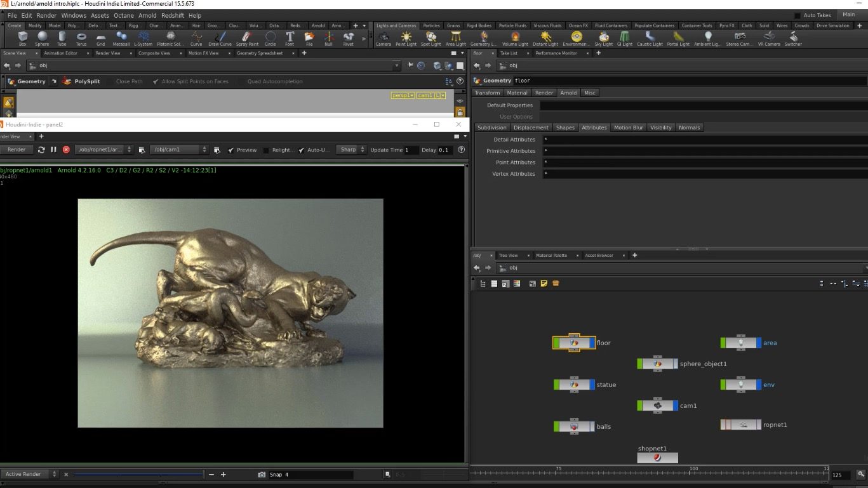Screen dimensions: 868x488
Task: Select the Draw Curve tool
Action: 220,39
